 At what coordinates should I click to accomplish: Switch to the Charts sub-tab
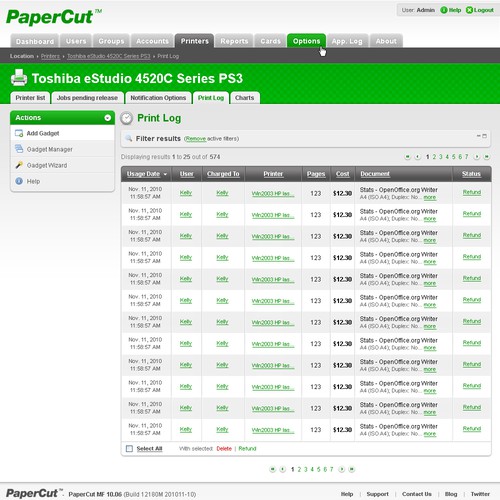(x=244, y=98)
